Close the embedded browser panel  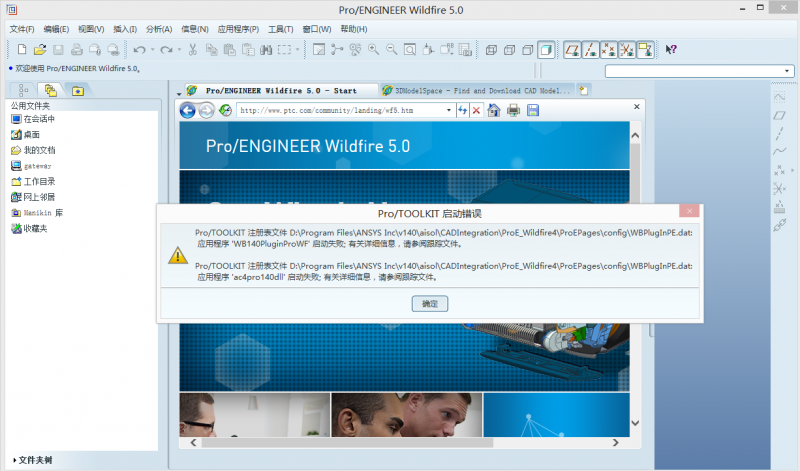(636, 107)
